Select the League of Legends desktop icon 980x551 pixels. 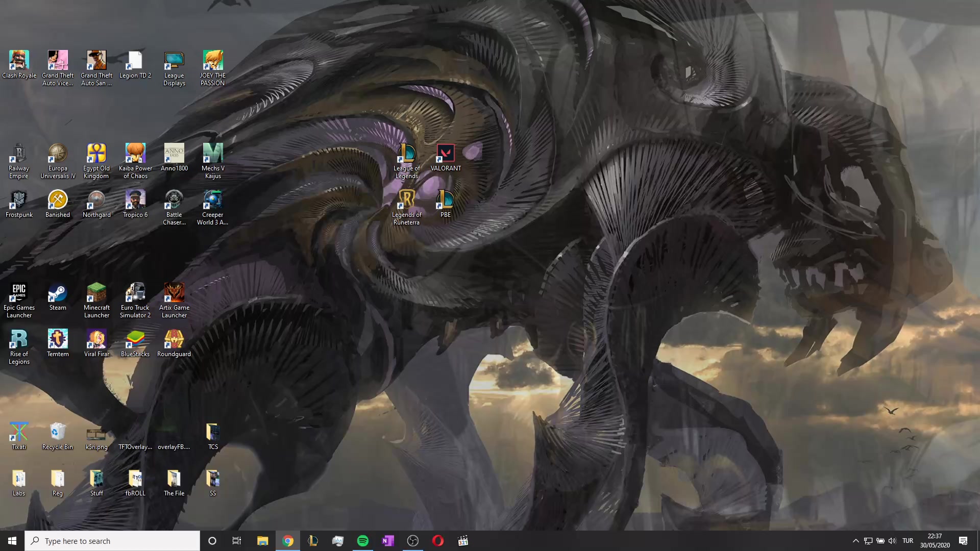[x=407, y=161]
